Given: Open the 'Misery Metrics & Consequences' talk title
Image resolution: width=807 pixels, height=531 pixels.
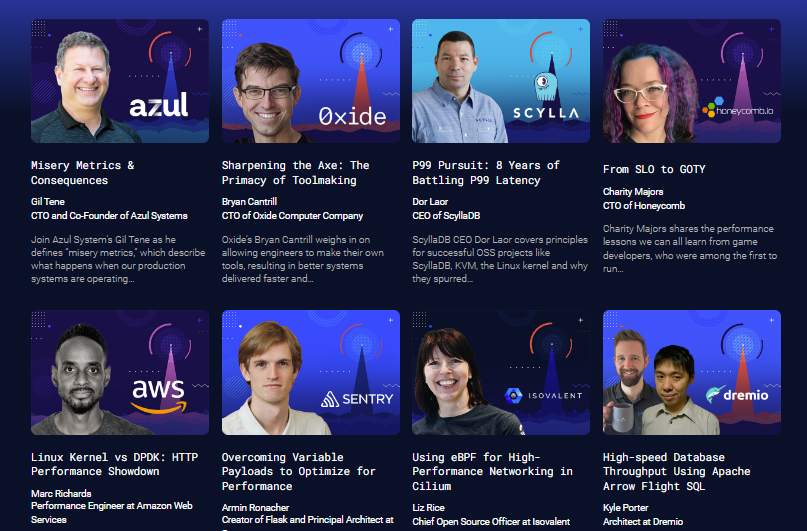Looking at the screenshot, I should pos(83,173).
